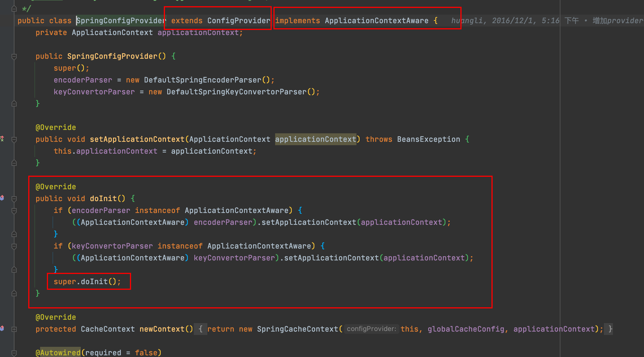Click ConfigProvider after the extends keyword

tap(239, 21)
